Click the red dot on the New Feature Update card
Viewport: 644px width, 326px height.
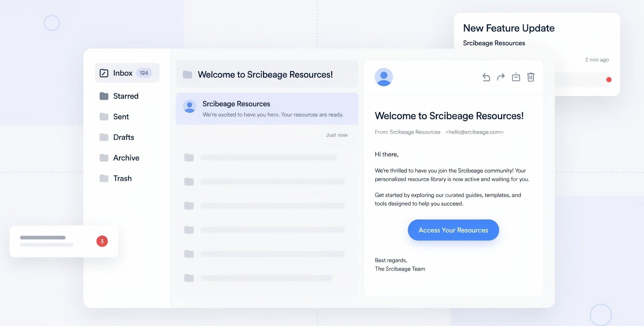click(x=609, y=80)
